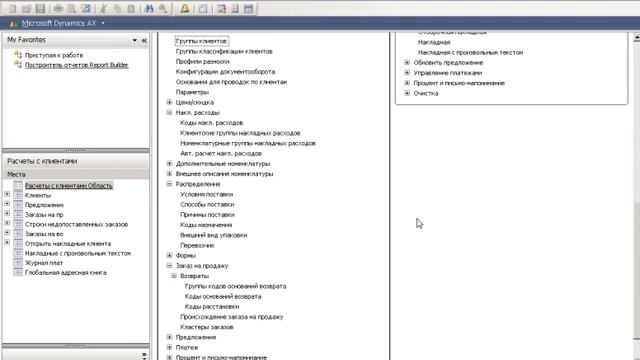Expand Управление платежами in right pane
Screen dimensions: 640x360
tap(407, 73)
